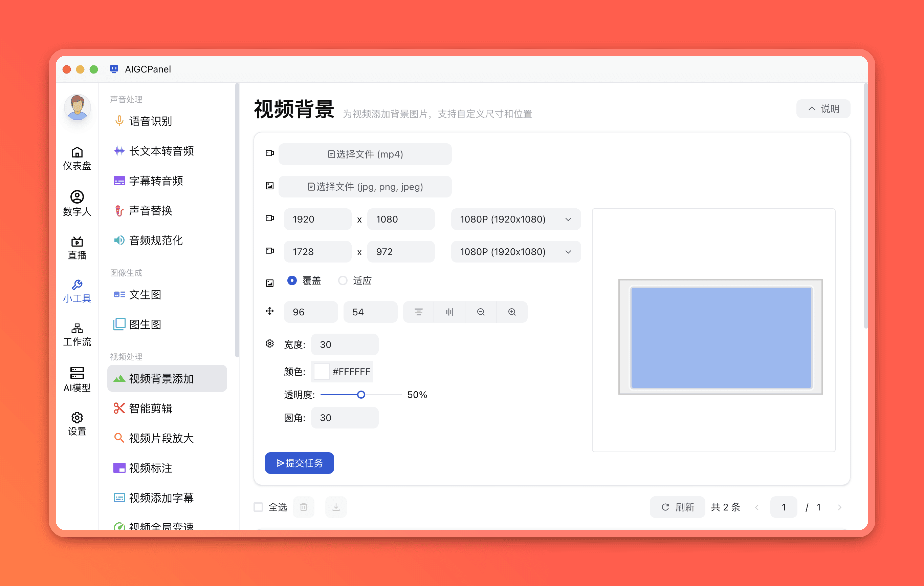Open 字幕转音频 subtitle to audio tool
The width and height of the screenshot is (924, 586).
167,181
